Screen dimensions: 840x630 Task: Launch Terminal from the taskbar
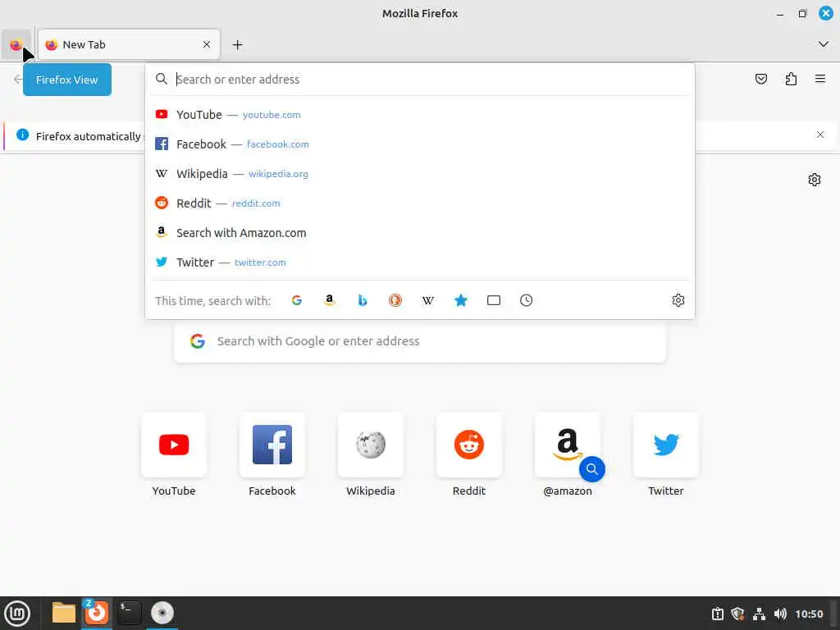pos(129,613)
